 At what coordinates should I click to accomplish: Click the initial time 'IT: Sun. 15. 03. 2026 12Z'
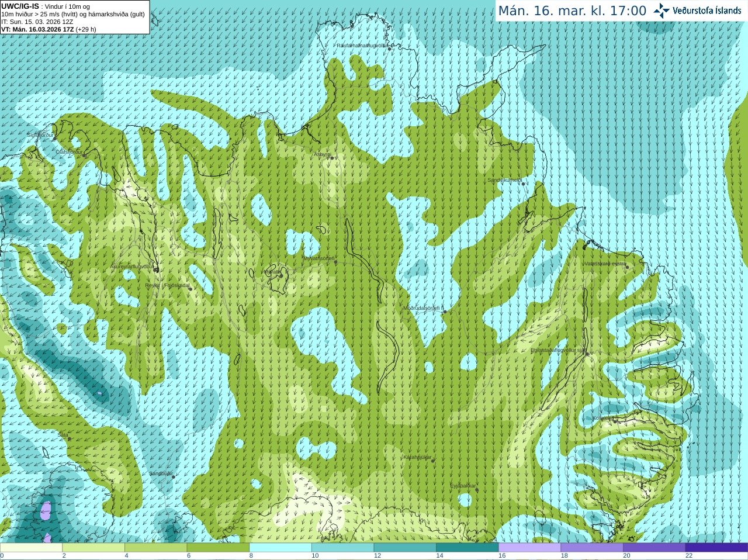[37, 22]
